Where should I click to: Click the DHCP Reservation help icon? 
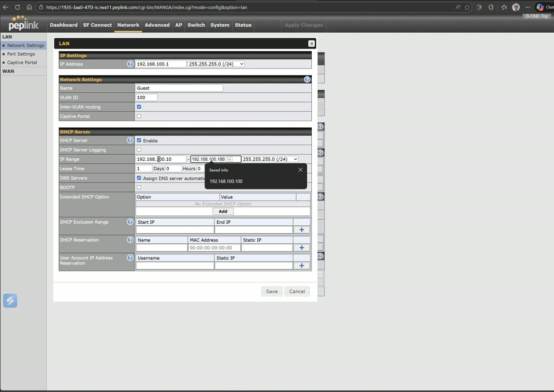pyautogui.click(x=130, y=240)
